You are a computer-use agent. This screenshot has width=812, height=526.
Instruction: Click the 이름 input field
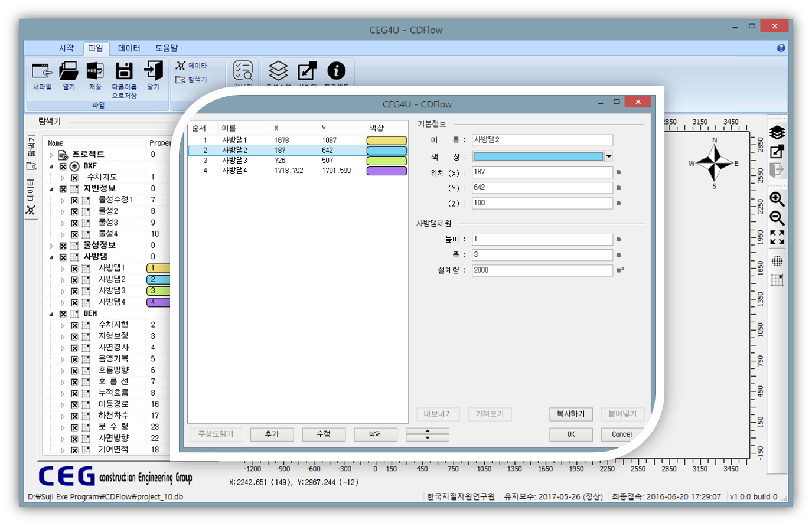[x=542, y=140]
